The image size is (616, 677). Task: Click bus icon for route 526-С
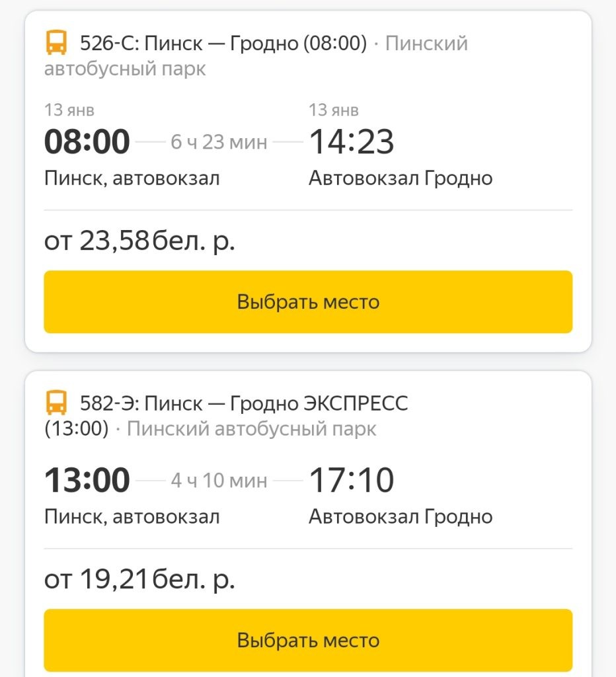tap(56, 44)
